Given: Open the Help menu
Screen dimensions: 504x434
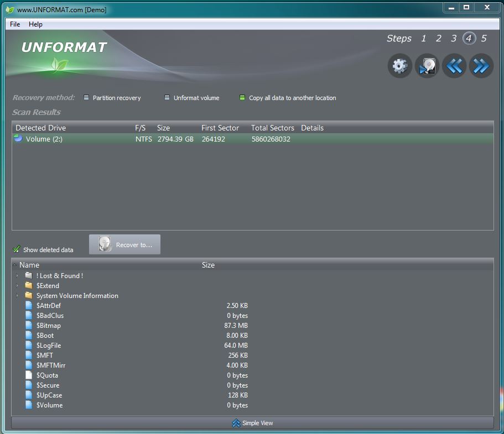Looking at the screenshot, I should pos(35,24).
